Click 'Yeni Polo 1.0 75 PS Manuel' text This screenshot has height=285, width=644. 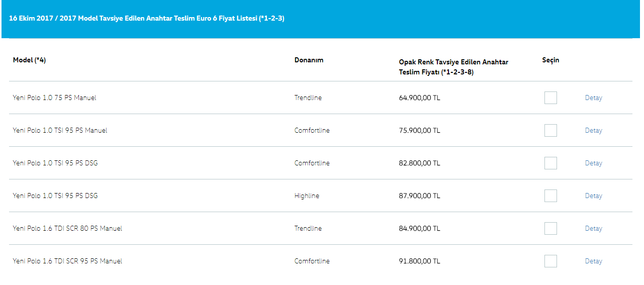coord(54,98)
